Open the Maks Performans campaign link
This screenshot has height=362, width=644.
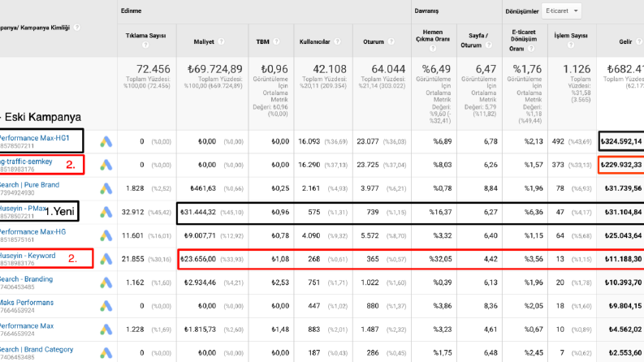(x=27, y=302)
